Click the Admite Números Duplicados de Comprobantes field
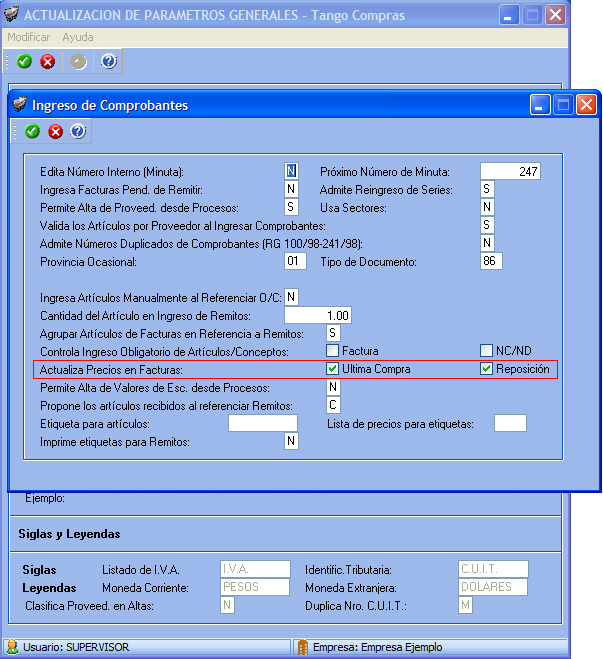Image resolution: width=603 pixels, height=659 pixels. point(487,243)
